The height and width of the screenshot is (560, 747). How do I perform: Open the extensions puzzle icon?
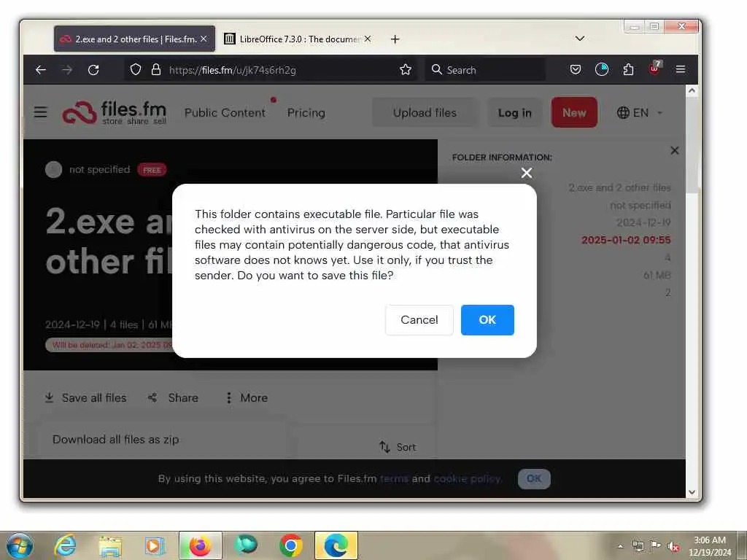628,70
